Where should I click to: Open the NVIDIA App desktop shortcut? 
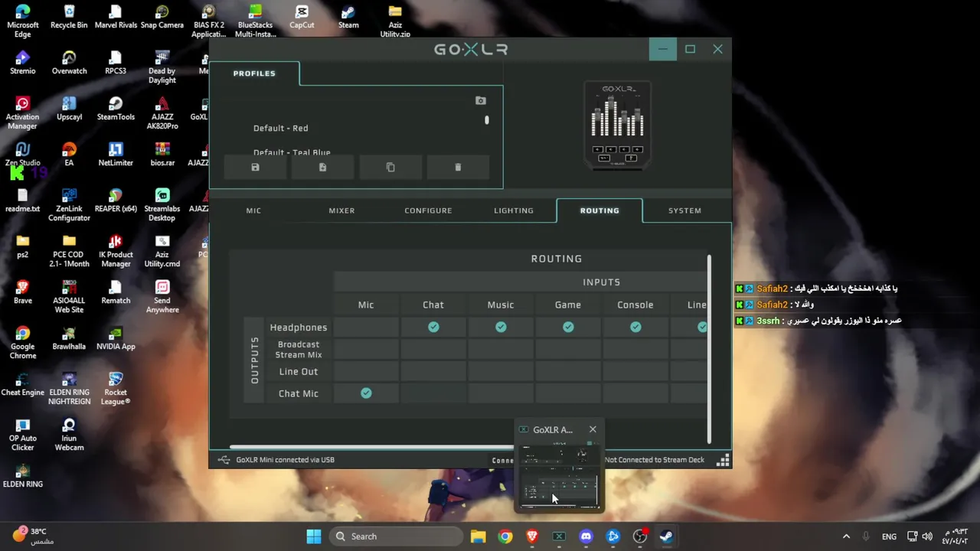116,339
